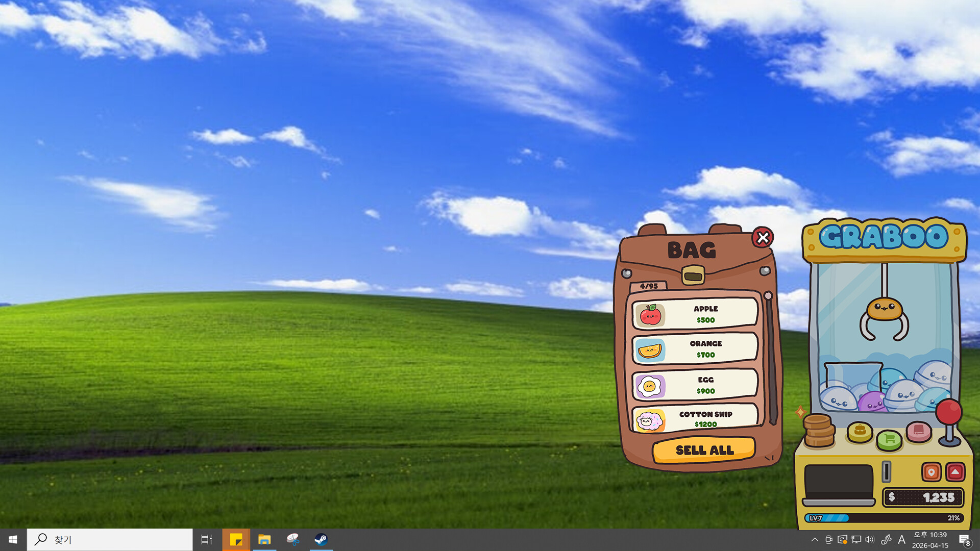
Task: Open Steam from the taskbar
Action: [x=321, y=540]
